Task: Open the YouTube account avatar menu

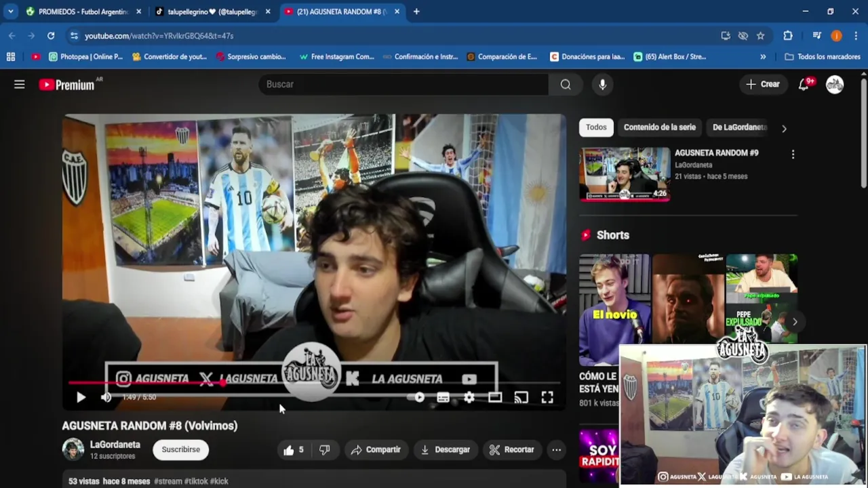Action: 835,84
